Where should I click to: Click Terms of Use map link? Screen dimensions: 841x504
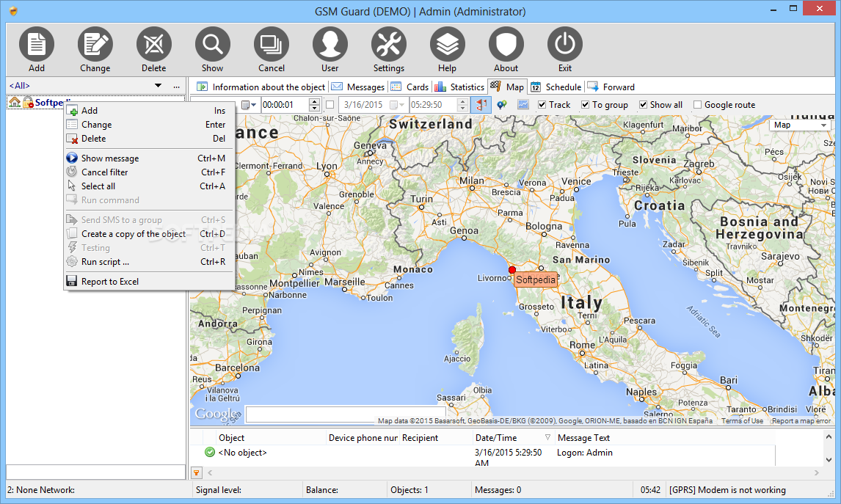coord(743,421)
